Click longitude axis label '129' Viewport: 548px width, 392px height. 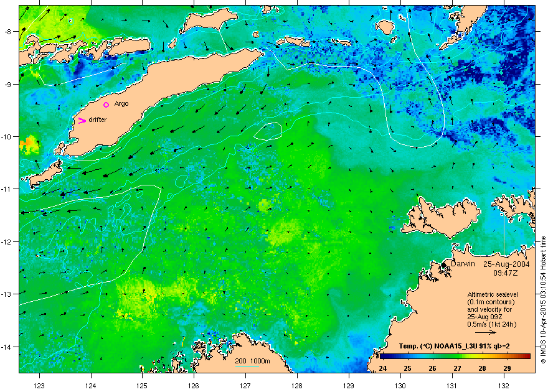pyautogui.click(x=349, y=386)
